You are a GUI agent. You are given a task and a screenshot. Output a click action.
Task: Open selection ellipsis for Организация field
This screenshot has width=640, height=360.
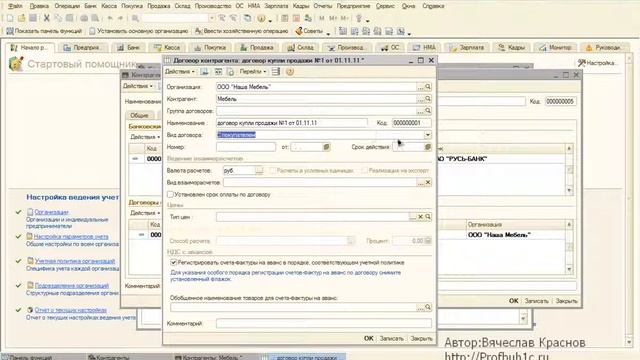coord(420,87)
